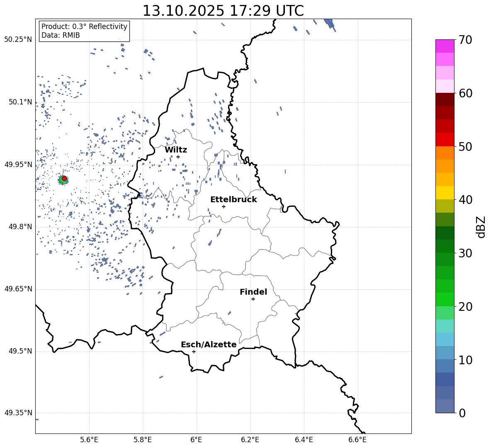Screen dimensions: 491x448
Task: Click the red radar site marker
Action: (64, 179)
